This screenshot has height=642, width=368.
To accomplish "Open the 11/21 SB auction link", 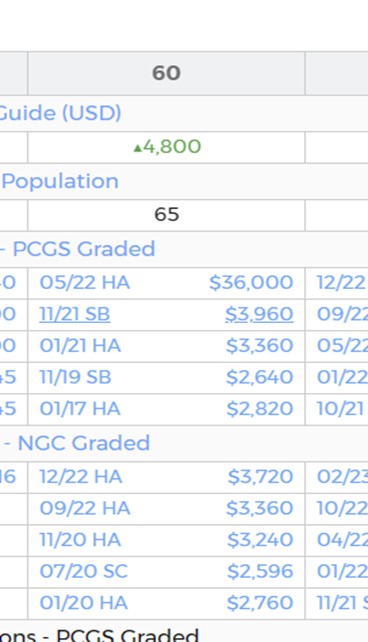I will [x=75, y=314].
